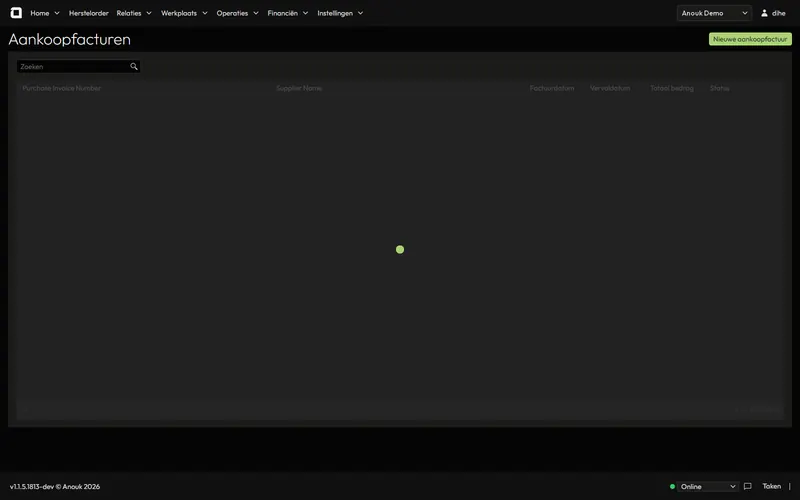Image resolution: width=800 pixels, height=500 pixels.
Task: Sort by Purchase Invoice Number column
Action: 61,88
